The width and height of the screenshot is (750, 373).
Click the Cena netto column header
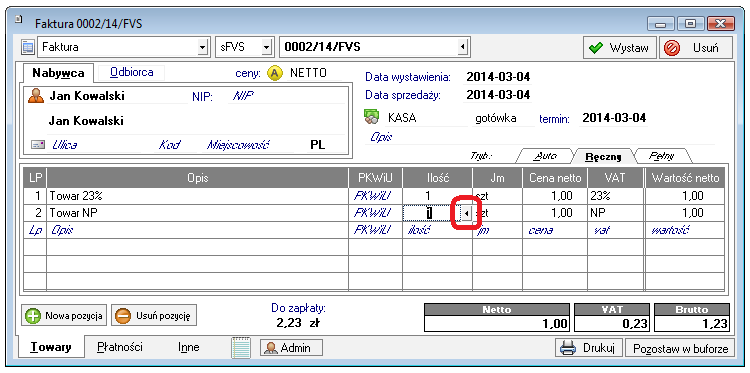click(554, 178)
